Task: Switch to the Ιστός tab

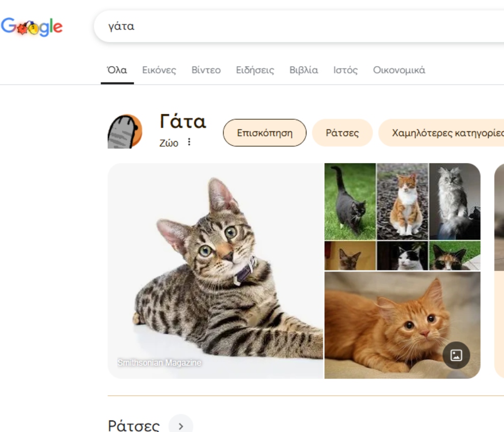Action: (345, 70)
